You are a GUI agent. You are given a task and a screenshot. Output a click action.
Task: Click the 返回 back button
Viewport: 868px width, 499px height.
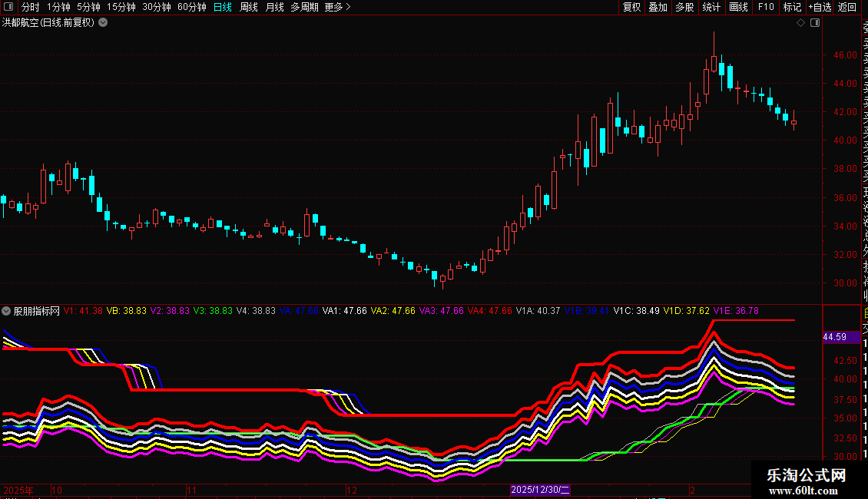tap(847, 7)
